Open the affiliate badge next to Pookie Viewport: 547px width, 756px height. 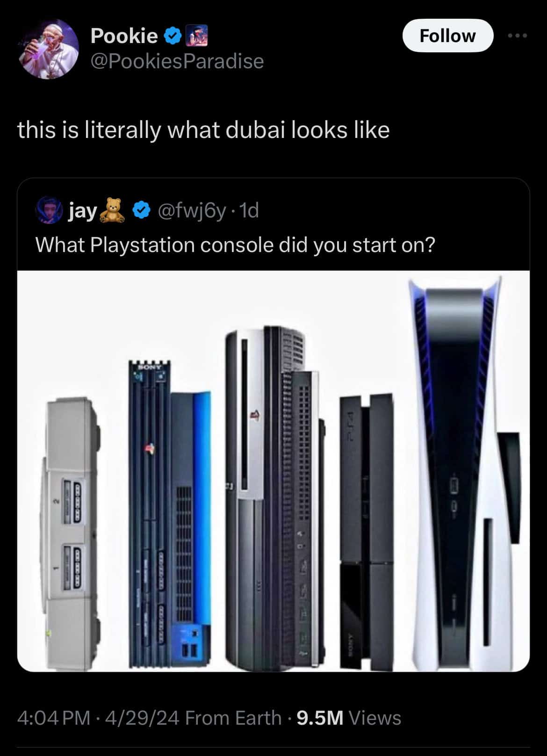point(197,36)
